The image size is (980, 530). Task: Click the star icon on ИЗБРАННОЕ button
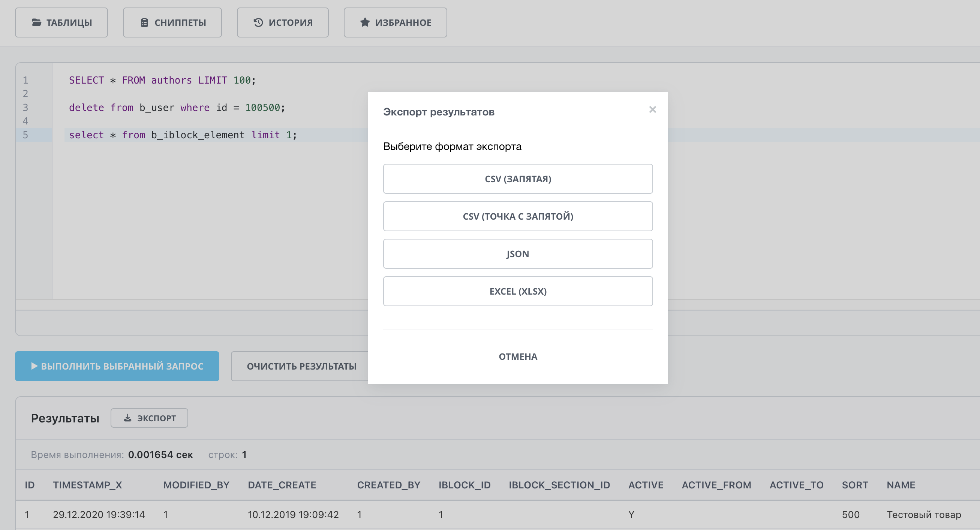coord(364,22)
